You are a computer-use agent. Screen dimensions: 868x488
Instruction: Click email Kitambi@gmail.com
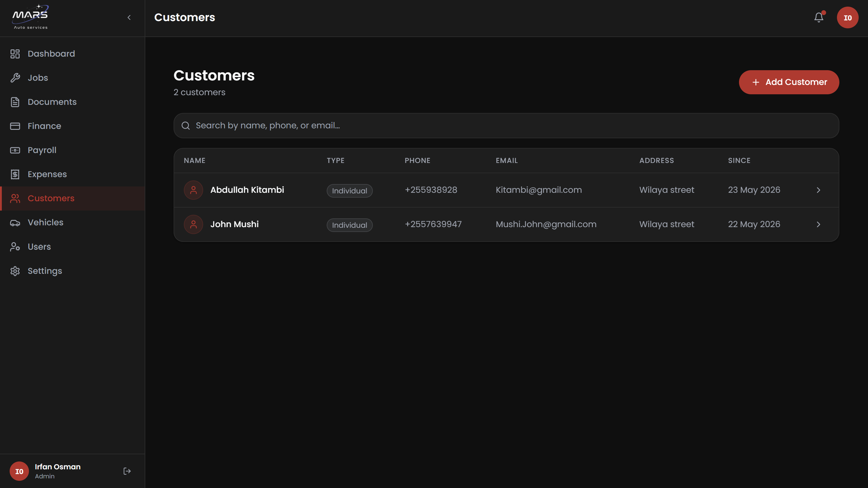pos(539,190)
